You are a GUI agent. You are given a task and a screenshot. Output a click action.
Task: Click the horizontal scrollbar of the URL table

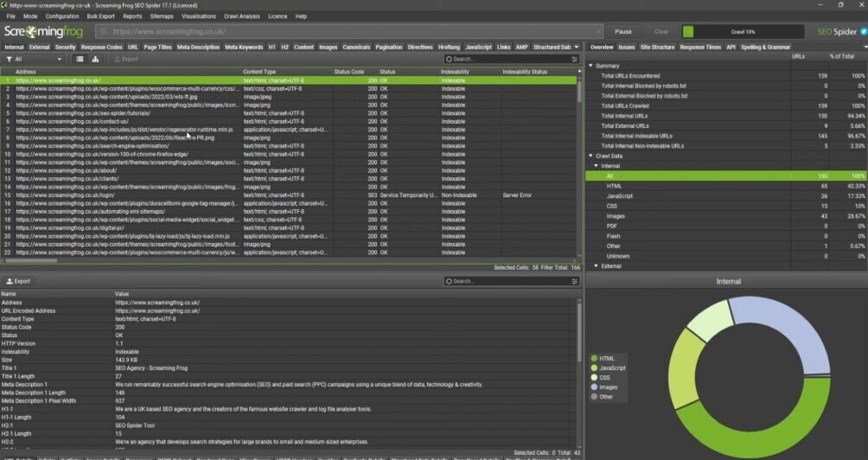pos(31,260)
